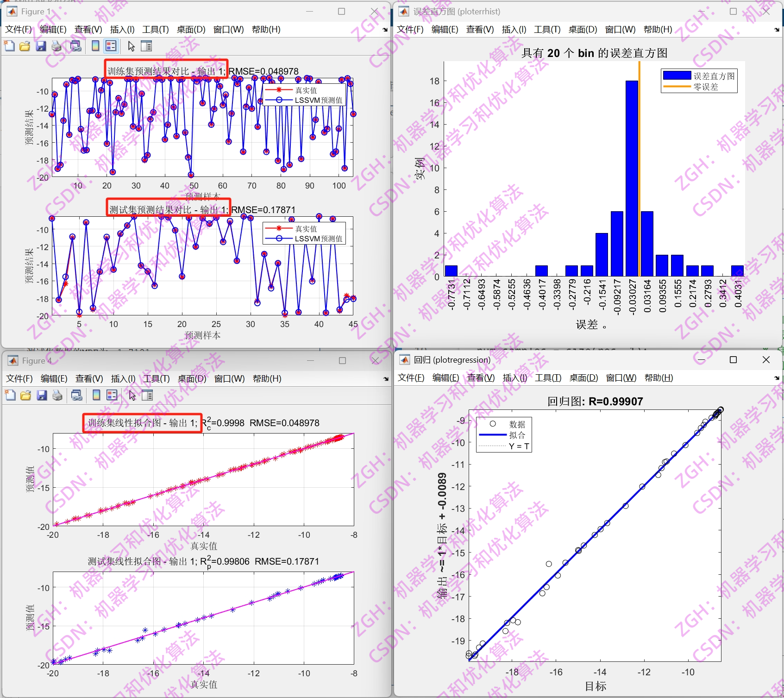
Task: Open the Property Inspector in Figure 1
Action: tap(147, 46)
